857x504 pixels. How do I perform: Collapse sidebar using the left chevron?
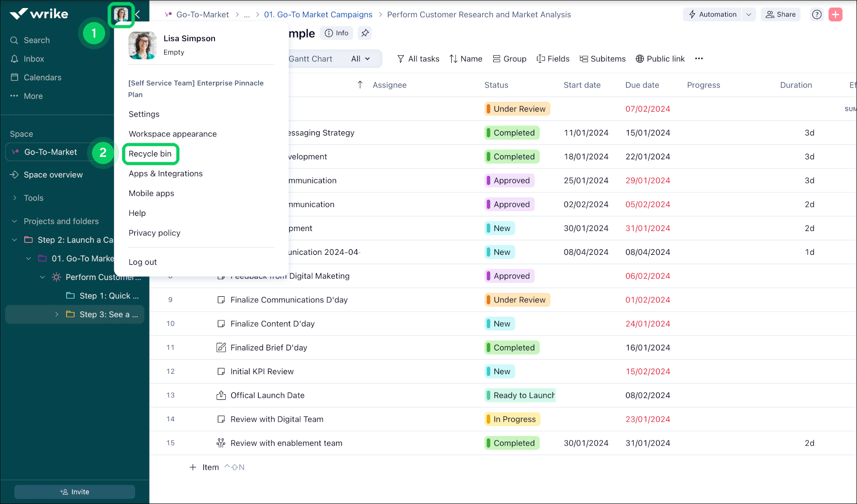(x=138, y=15)
